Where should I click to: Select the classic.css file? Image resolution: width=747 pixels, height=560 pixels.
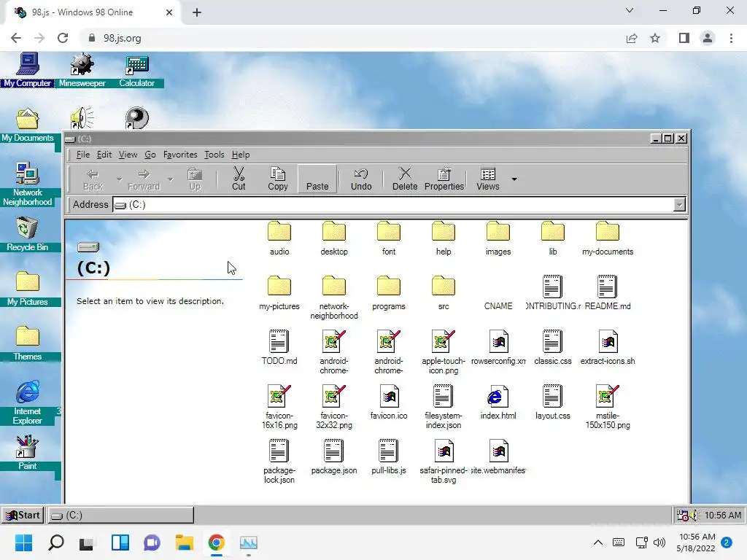point(553,348)
